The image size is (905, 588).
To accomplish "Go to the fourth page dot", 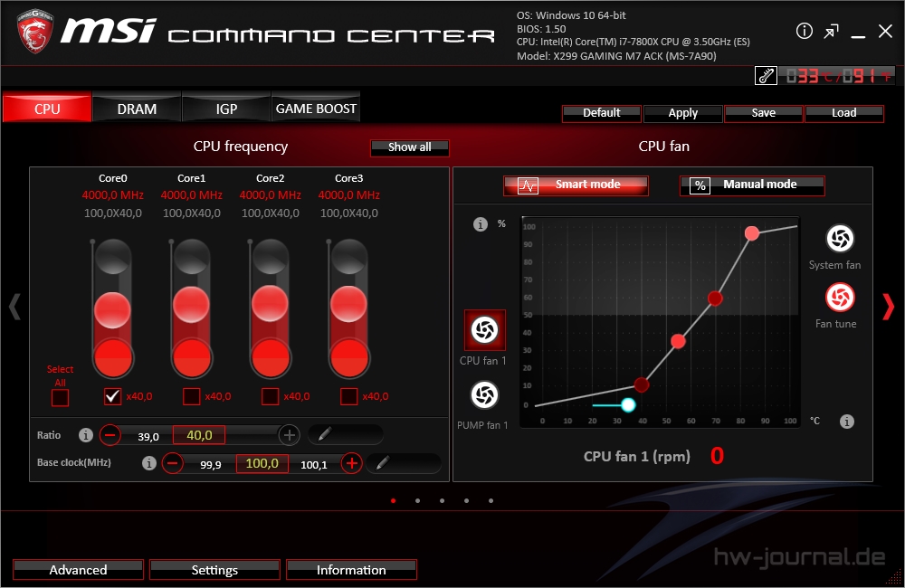I will pos(466,501).
